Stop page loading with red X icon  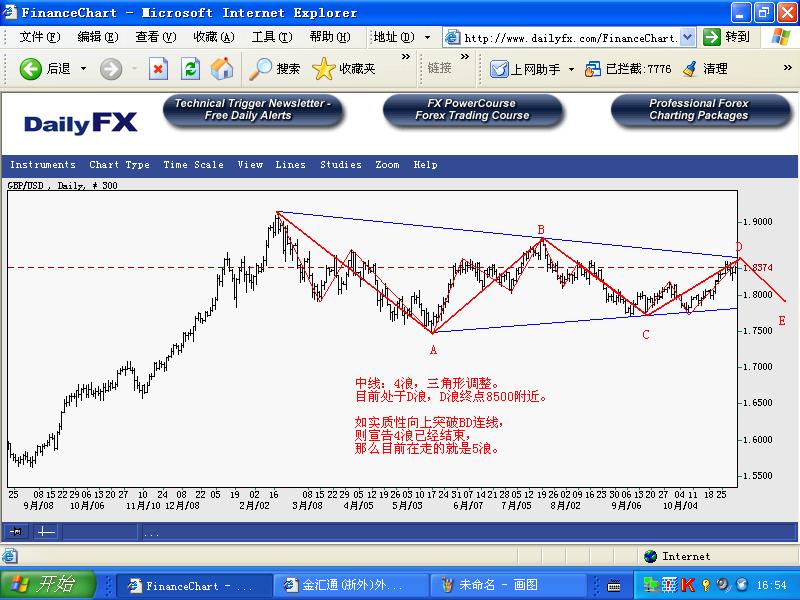[x=158, y=69]
